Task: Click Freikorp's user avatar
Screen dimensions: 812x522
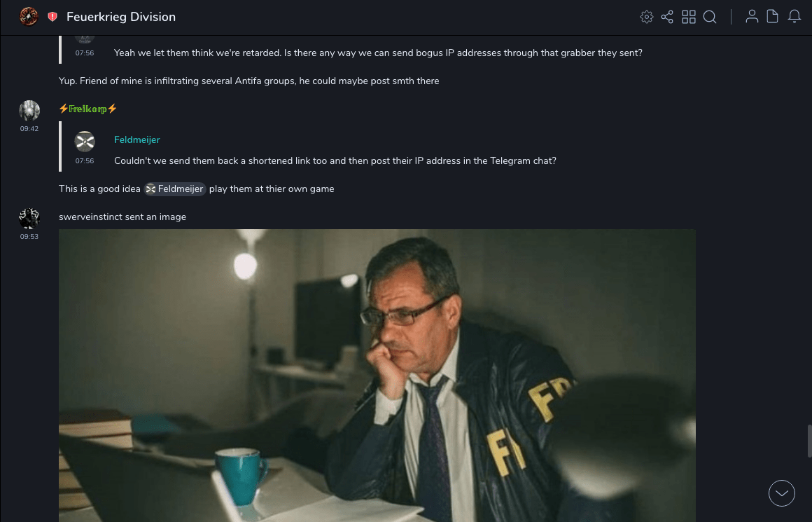Action: click(29, 111)
